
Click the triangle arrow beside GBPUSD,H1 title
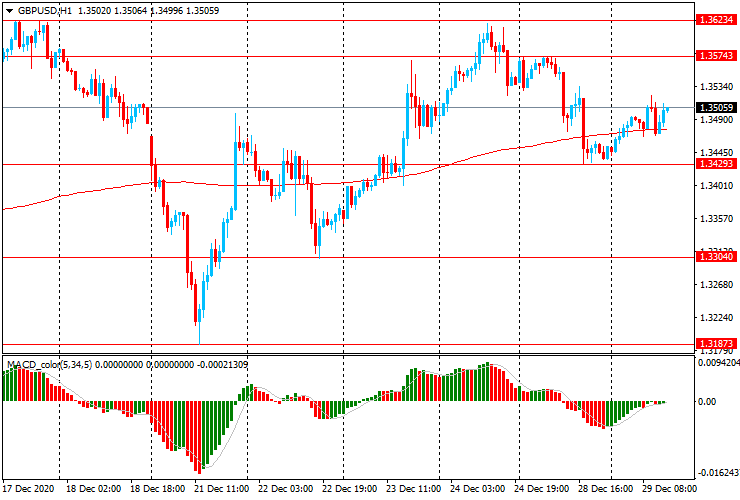(9, 11)
